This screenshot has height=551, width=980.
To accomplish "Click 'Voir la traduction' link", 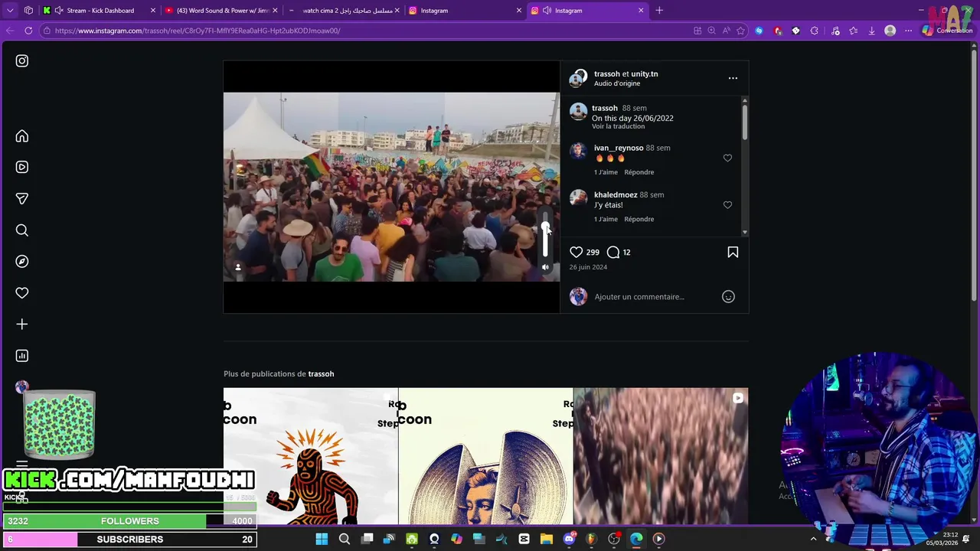I will (618, 126).
